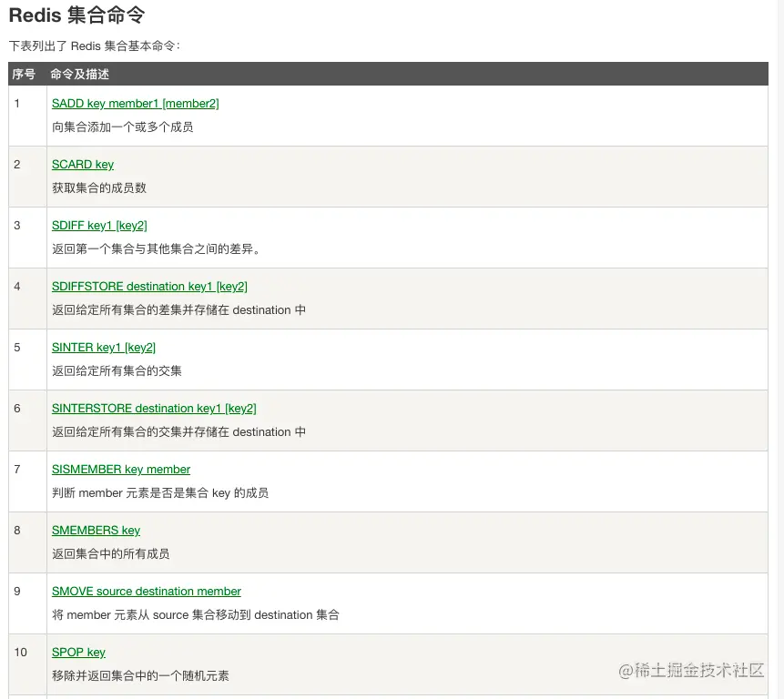Image resolution: width=784 pixels, height=699 pixels.
Task: Open the SMEMBERS key link
Action: tap(96, 530)
